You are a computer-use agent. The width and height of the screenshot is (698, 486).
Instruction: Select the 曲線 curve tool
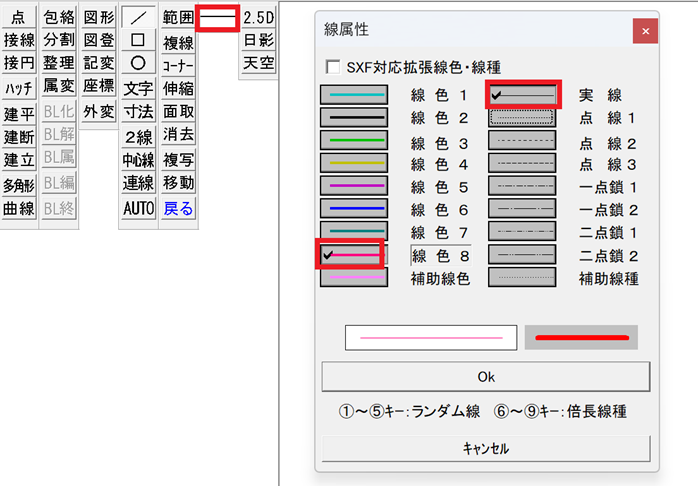tap(19, 208)
